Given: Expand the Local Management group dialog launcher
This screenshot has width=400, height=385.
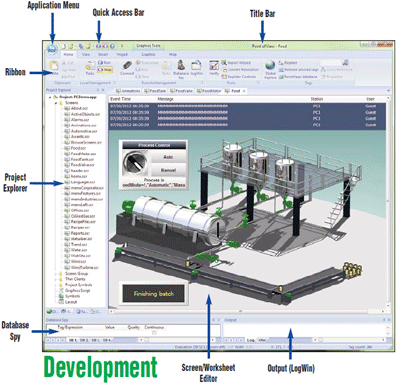Looking at the screenshot, I should tap(115, 83).
